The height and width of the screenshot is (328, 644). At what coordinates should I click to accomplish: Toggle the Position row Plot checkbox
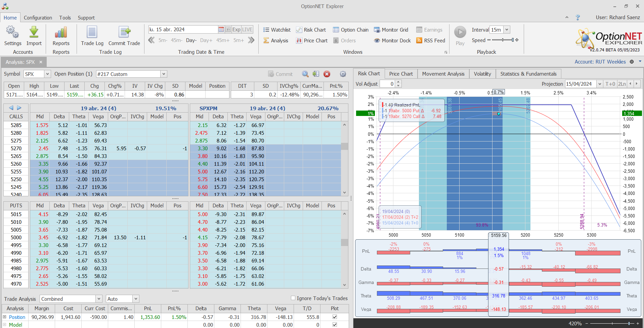pos(335,317)
